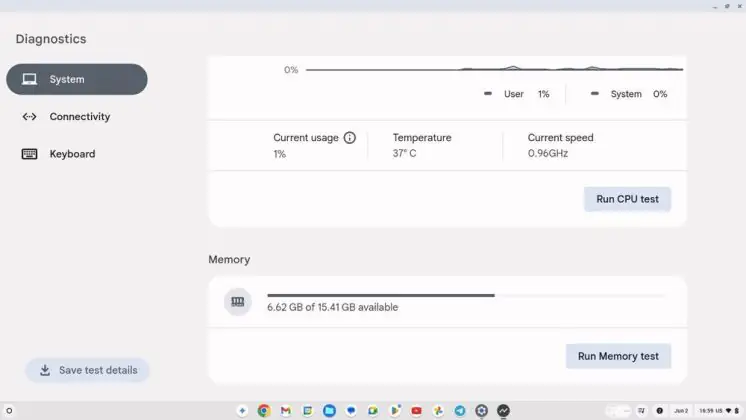The image size is (746, 420).
Task: Open YouTube from the shelf
Action: coord(416,410)
